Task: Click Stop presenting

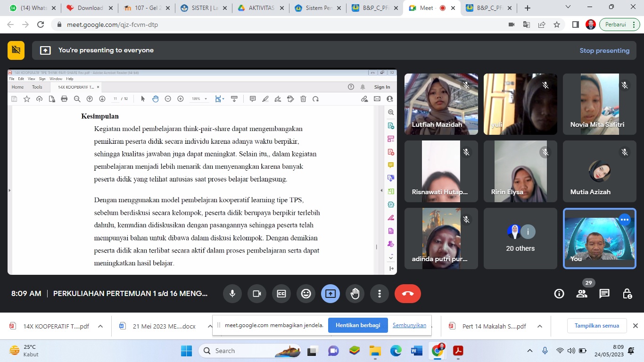Action: tap(604, 50)
